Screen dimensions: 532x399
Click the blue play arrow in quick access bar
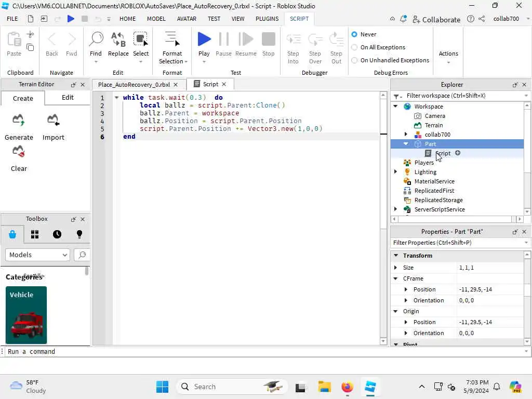71,19
